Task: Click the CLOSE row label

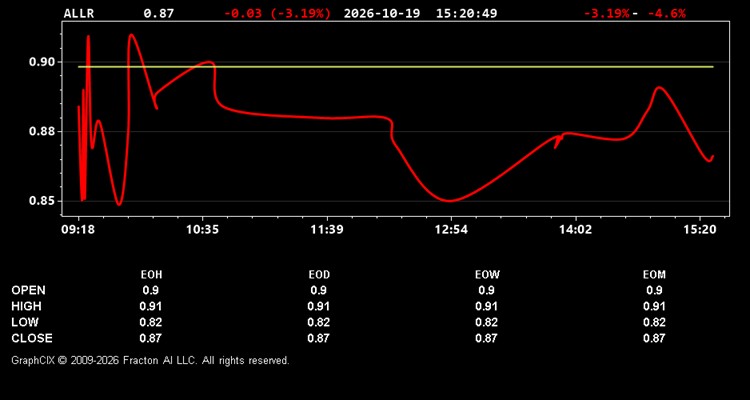Action: click(32, 338)
